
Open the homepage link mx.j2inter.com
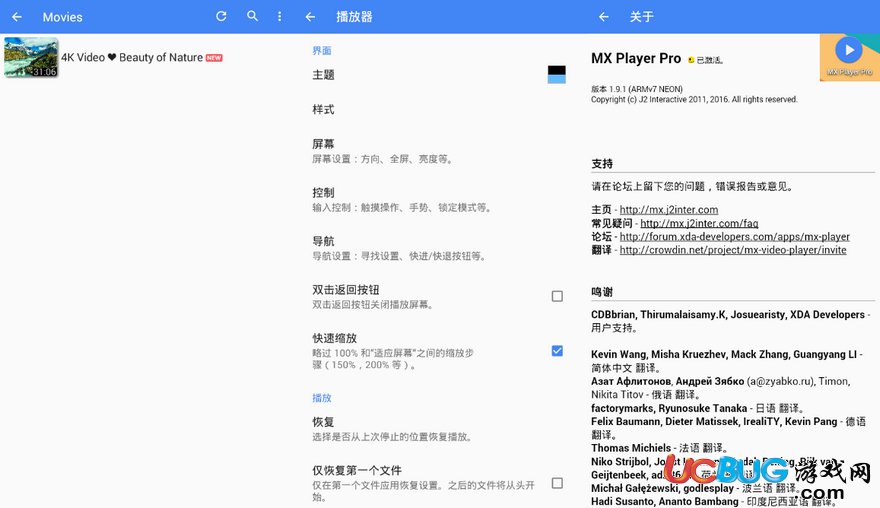click(x=669, y=209)
